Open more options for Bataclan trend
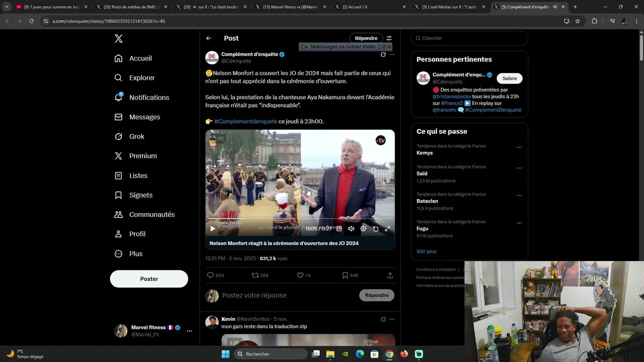The height and width of the screenshot is (362, 644). [x=519, y=196]
